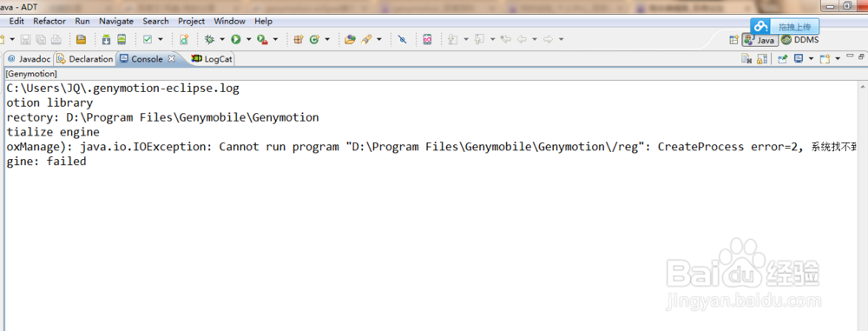Expand the Open Console dropdown arrow
Screen dimensions: 868x331
pos(838,58)
